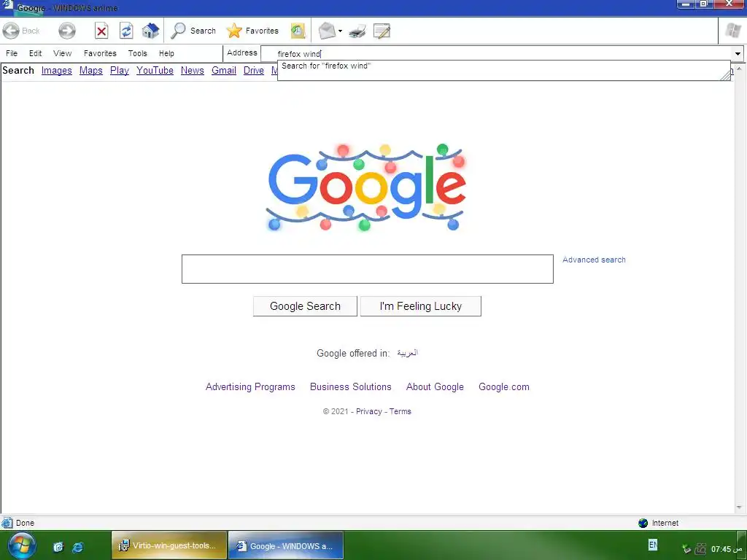This screenshot has width=747, height=560.
Task: Open About Google link
Action: pos(435,386)
